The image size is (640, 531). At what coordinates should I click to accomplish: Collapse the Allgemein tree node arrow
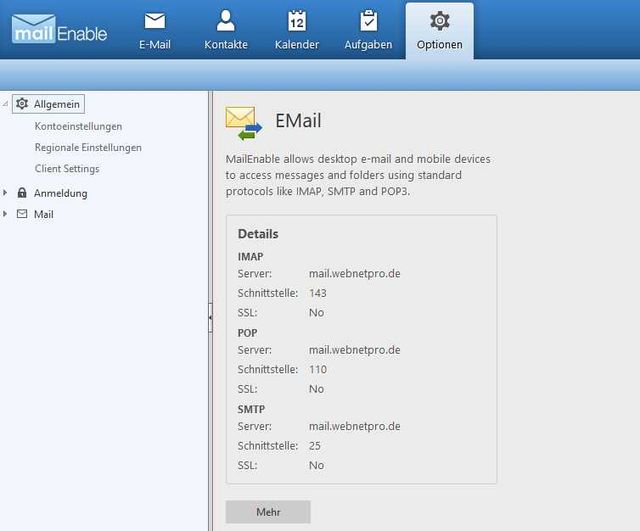[6, 104]
